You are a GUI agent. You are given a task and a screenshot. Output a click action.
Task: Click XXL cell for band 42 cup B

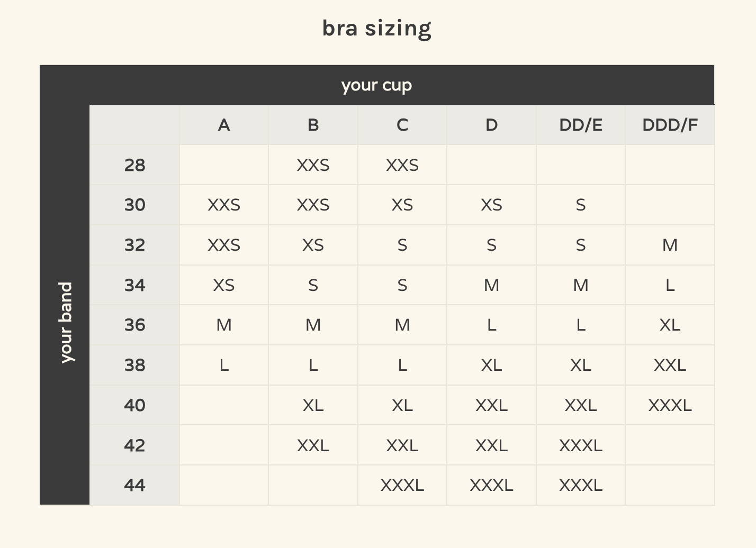click(x=313, y=445)
